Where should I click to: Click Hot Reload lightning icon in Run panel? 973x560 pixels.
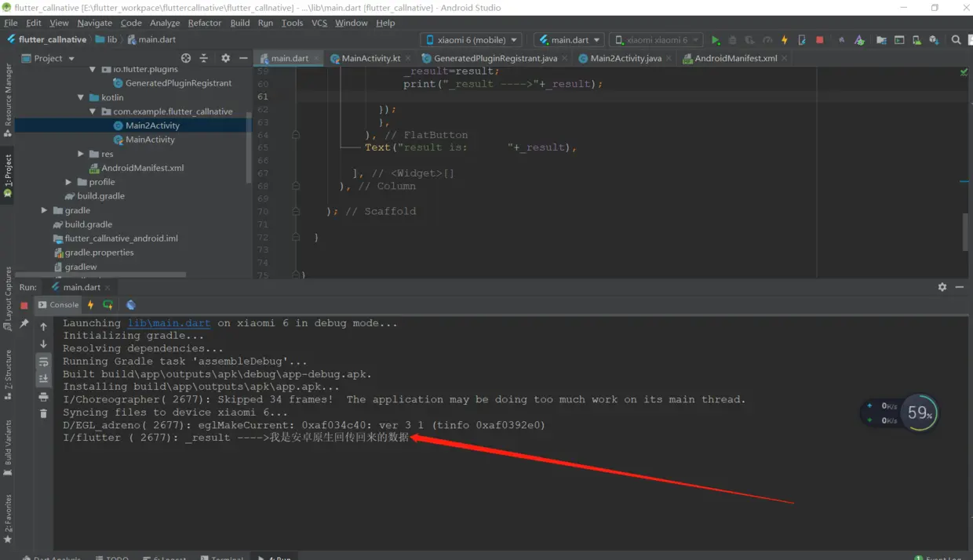(91, 305)
